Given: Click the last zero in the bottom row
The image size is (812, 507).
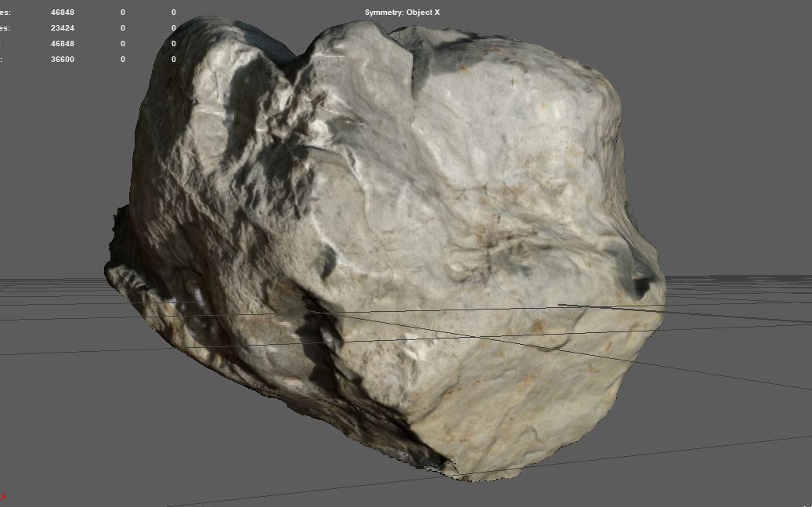Looking at the screenshot, I should click(x=174, y=60).
